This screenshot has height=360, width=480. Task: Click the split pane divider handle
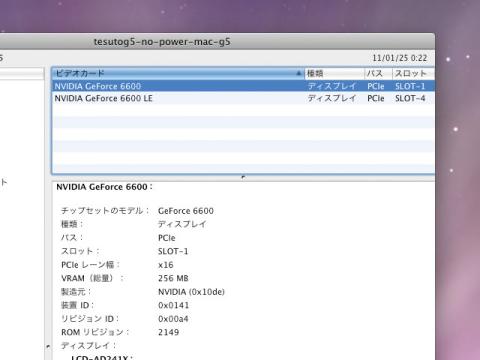click(243, 177)
